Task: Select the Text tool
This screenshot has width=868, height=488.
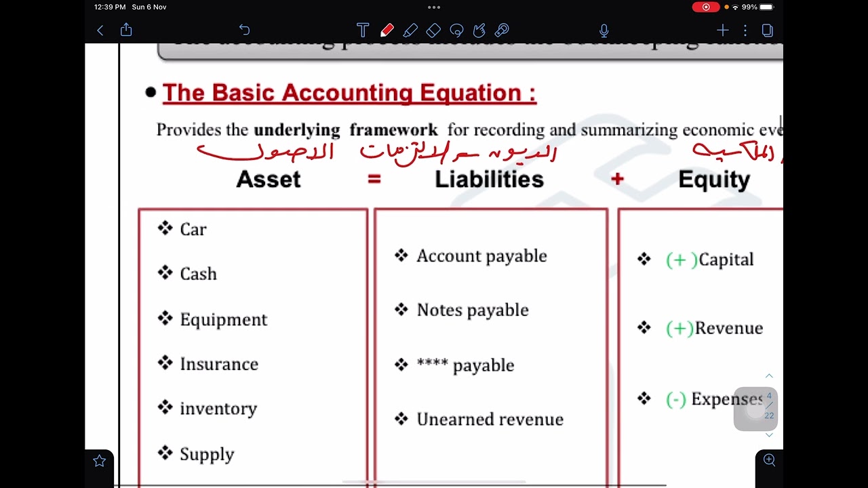Action: pos(363,30)
